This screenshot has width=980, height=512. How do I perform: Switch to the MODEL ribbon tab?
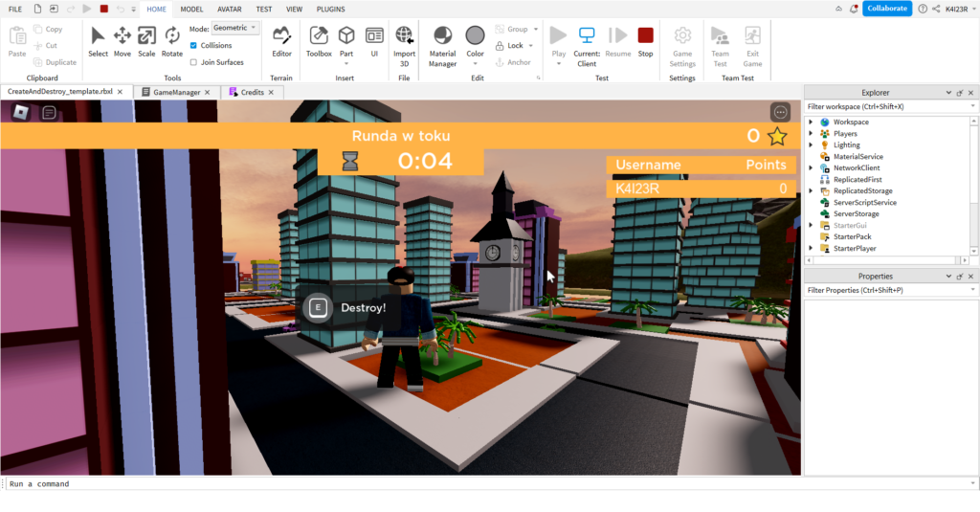(191, 9)
